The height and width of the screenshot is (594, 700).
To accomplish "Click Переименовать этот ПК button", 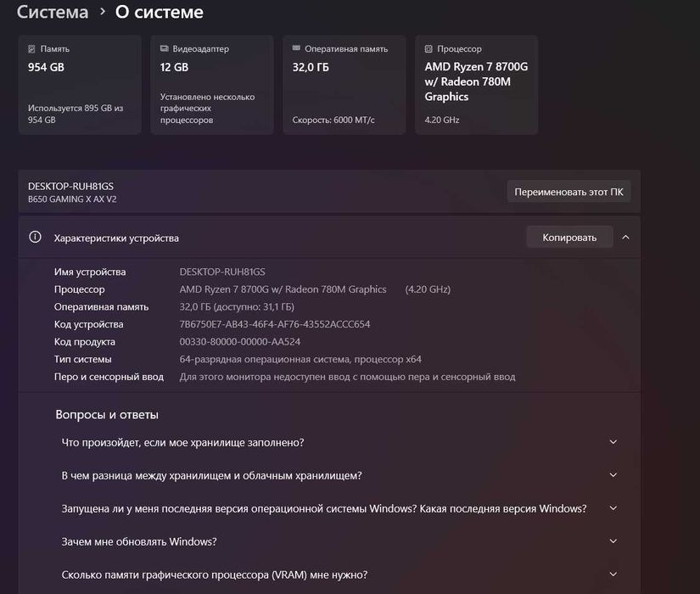I will pyautogui.click(x=568, y=192).
